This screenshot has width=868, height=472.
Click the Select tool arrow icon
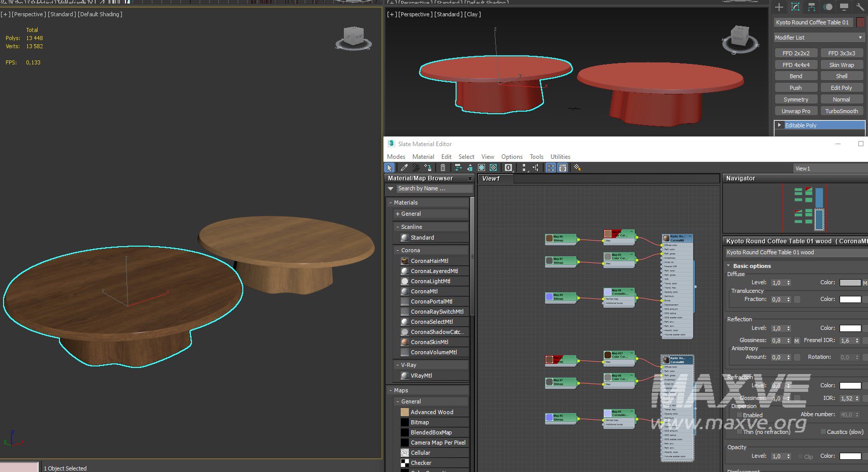tap(390, 167)
